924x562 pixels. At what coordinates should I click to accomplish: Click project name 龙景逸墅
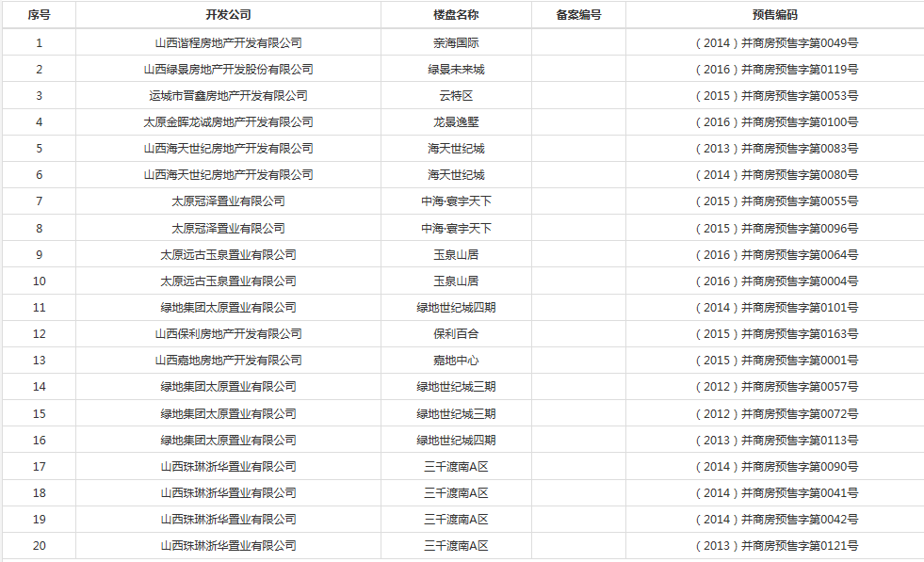pyautogui.click(x=456, y=122)
